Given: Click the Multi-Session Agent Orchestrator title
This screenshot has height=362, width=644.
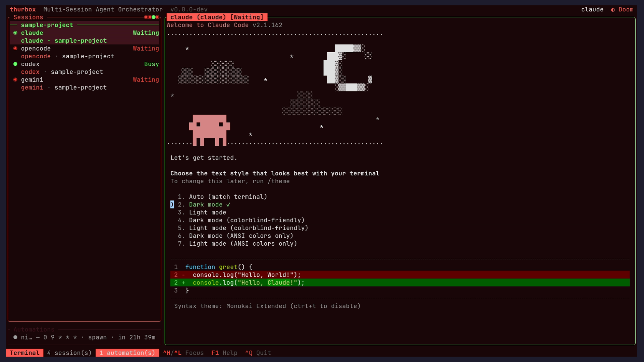Looking at the screenshot, I should click(x=103, y=10).
